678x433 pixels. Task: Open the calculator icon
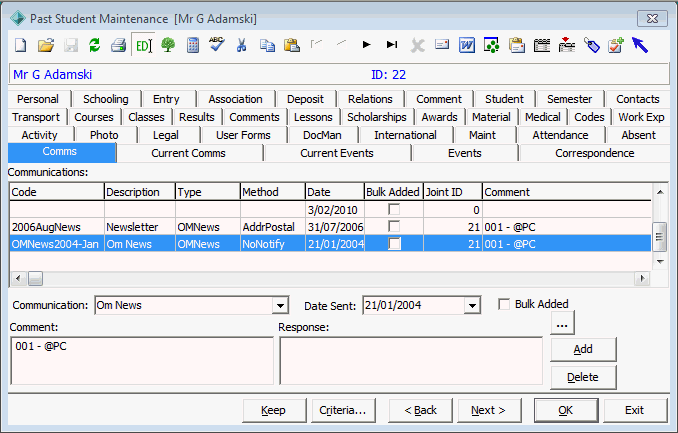(x=193, y=45)
